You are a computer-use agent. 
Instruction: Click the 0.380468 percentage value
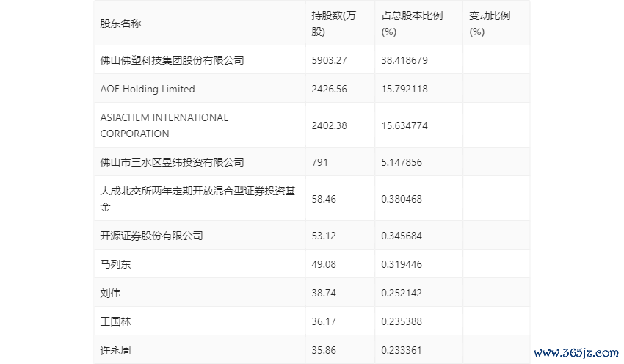(402, 199)
